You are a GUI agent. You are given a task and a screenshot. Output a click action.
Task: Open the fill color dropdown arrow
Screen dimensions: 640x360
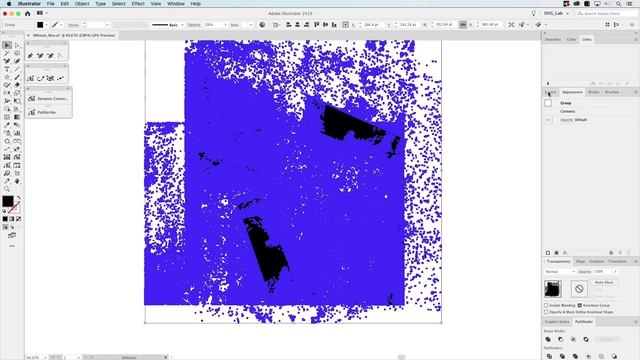(46, 25)
